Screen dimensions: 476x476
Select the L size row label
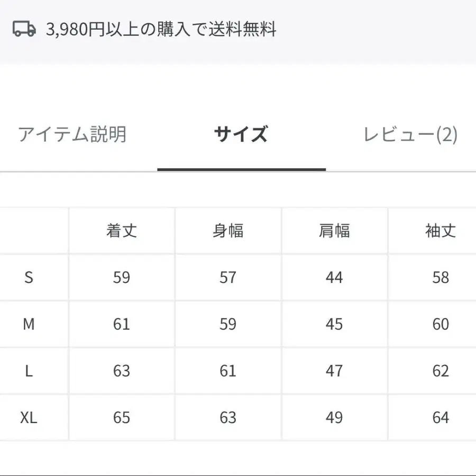click(30, 371)
